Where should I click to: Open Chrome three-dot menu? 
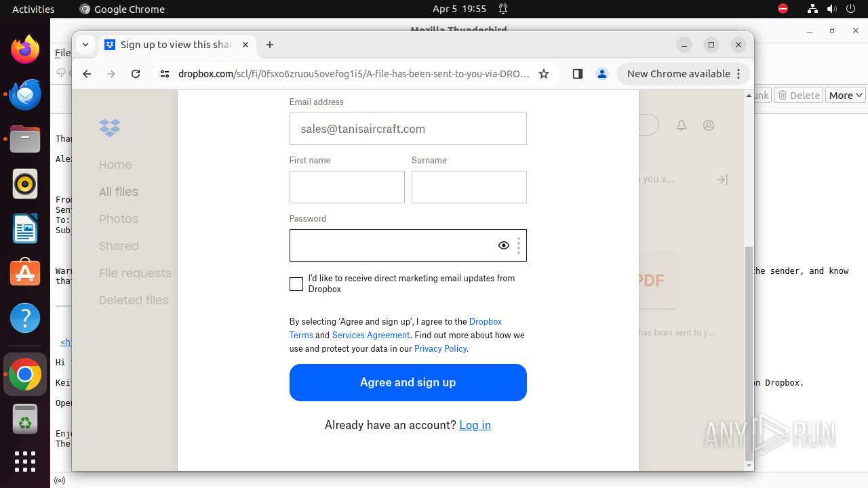point(738,74)
